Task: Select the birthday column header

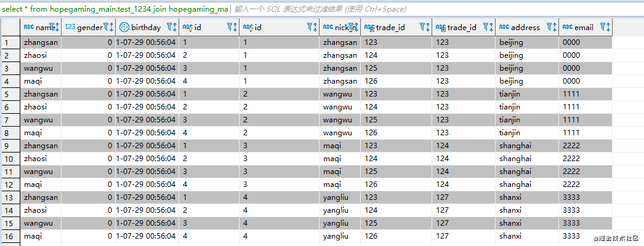Action: (x=147, y=27)
